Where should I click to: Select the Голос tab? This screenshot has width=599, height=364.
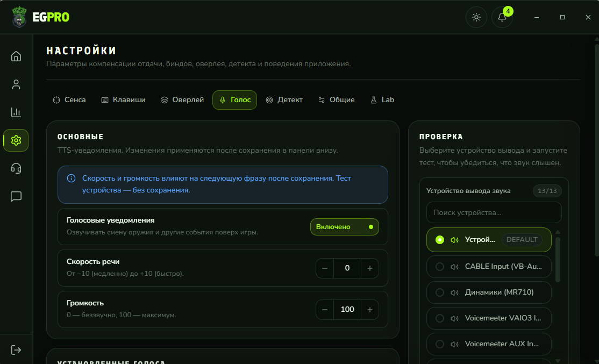[234, 100]
